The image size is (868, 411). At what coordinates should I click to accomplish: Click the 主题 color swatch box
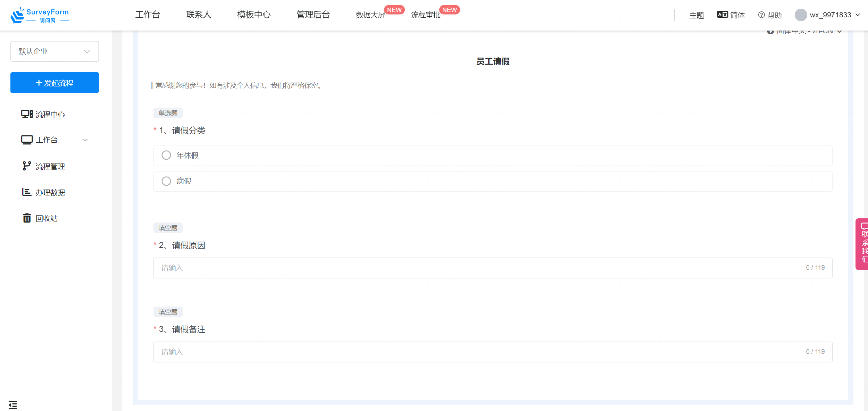click(681, 15)
